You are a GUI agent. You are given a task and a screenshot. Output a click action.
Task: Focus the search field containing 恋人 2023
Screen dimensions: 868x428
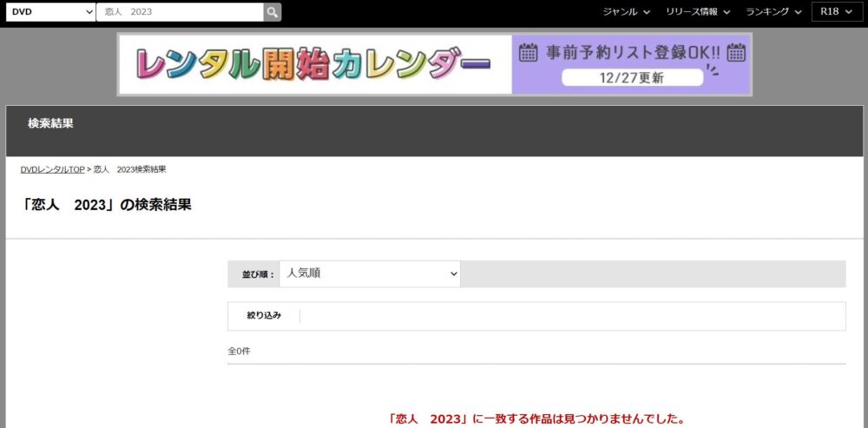click(180, 11)
